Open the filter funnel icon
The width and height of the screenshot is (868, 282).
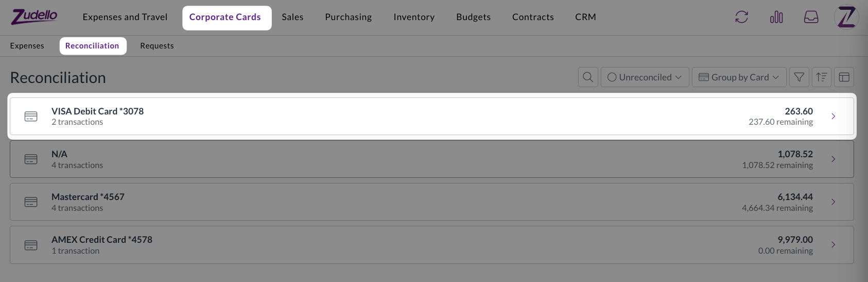pos(799,77)
